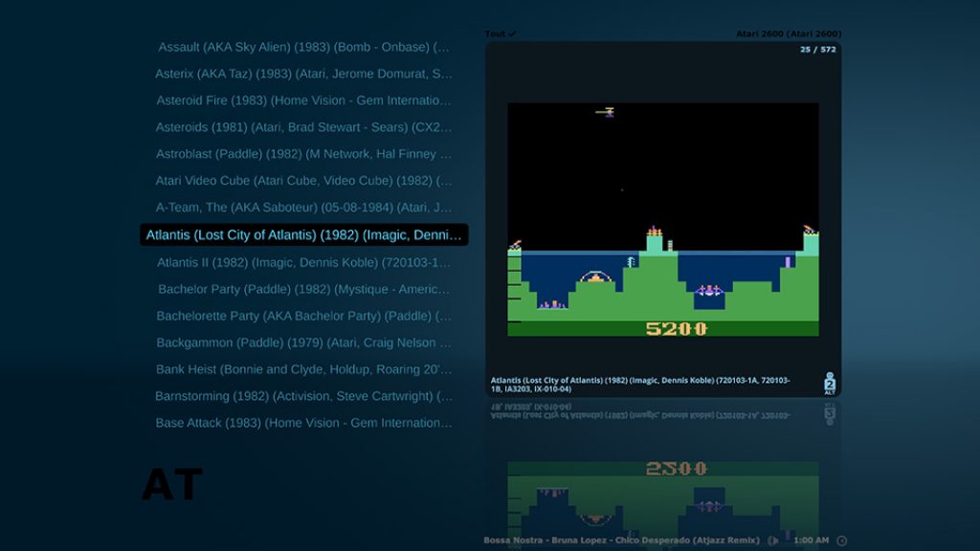980x551 pixels.
Task: Select Backgammon (Paddle) (1979) in list
Action: tap(303, 343)
